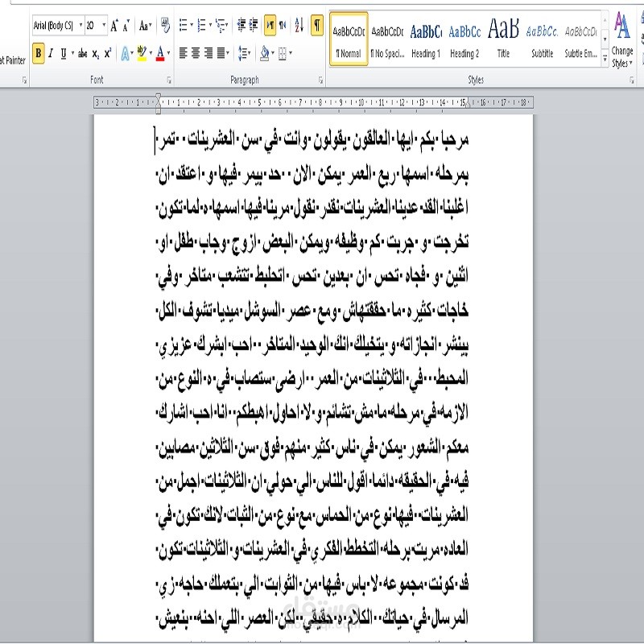Viewport: 644px width, 644px height.
Task: Click the Line Spacing icon
Action: click(243, 53)
